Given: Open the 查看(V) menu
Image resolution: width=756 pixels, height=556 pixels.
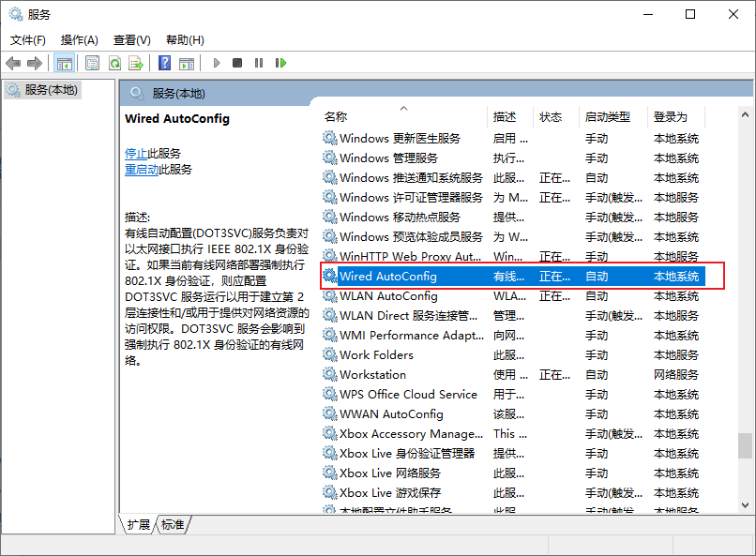Looking at the screenshot, I should click(132, 40).
